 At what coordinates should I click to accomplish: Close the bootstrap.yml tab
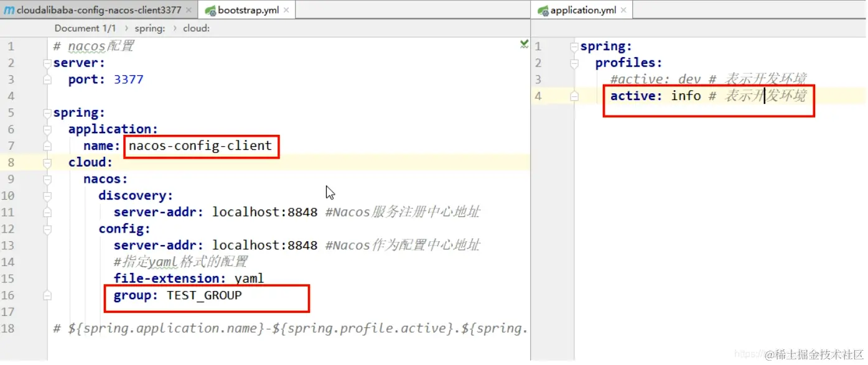coord(286,11)
